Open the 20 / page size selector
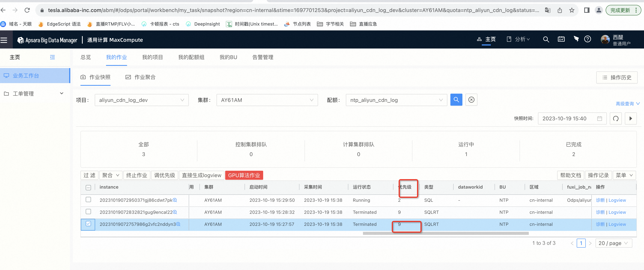Screen dimensions: 644x270 point(614,243)
